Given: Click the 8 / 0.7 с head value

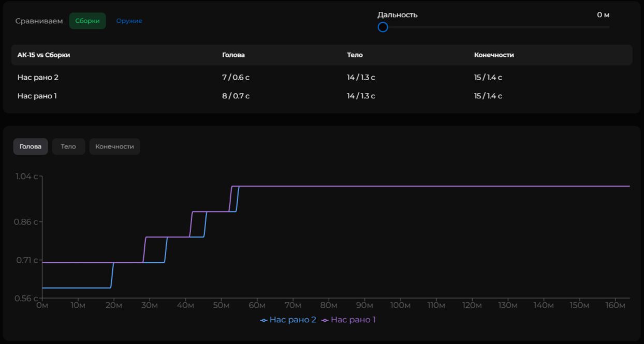Looking at the screenshot, I should point(236,96).
